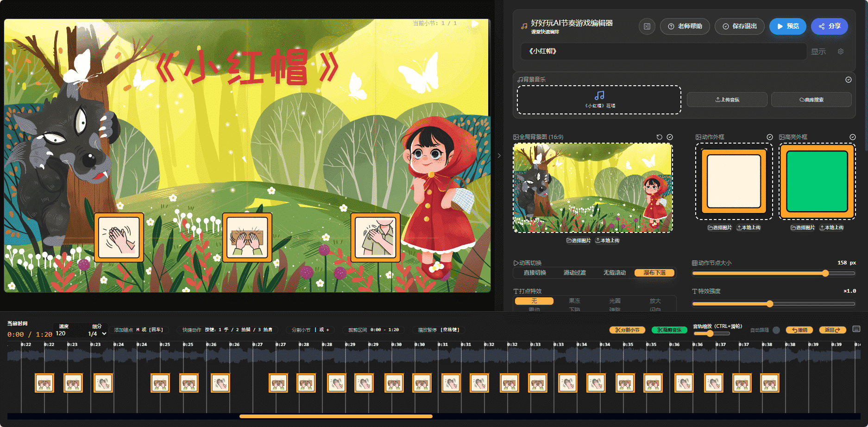The image size is (868, 427).
Task: Toggle the 全局背景图 check circle
Action: [670, 137]
